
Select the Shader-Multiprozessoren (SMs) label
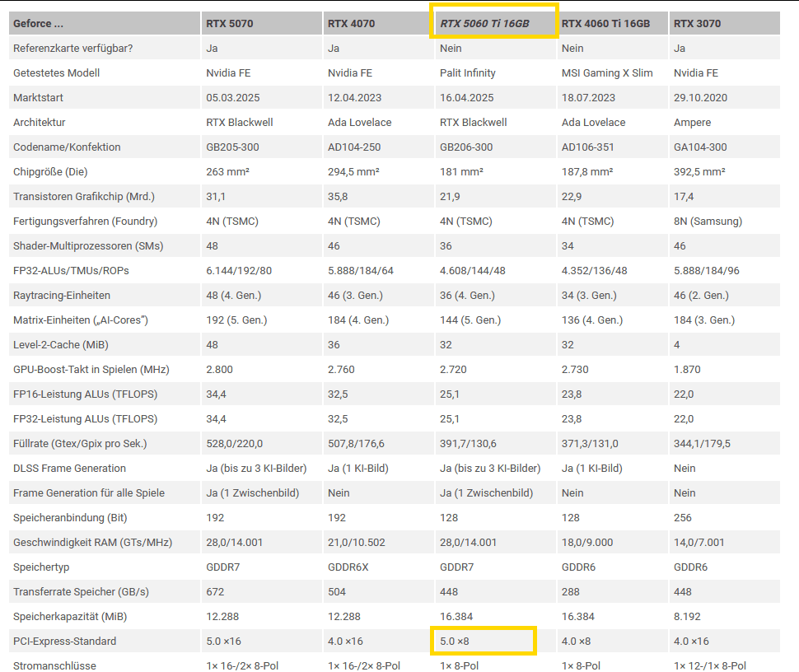pos(88,246)
